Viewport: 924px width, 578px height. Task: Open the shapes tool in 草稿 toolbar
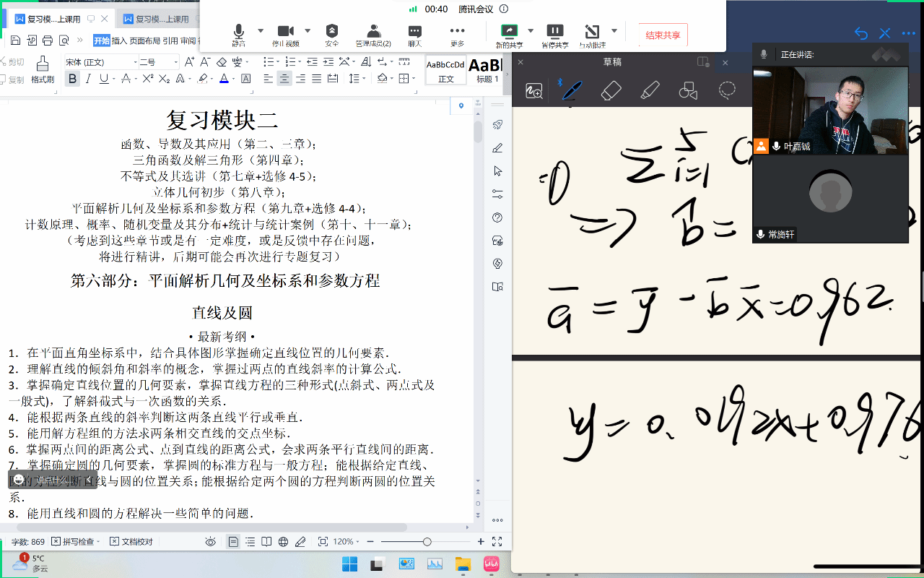point(689,90)
